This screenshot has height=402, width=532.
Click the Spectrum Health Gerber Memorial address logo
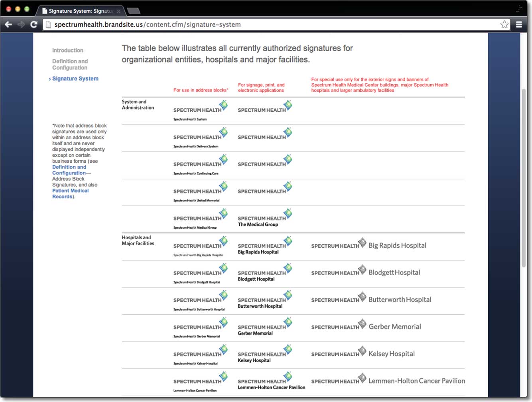click(x=201, y=328)
